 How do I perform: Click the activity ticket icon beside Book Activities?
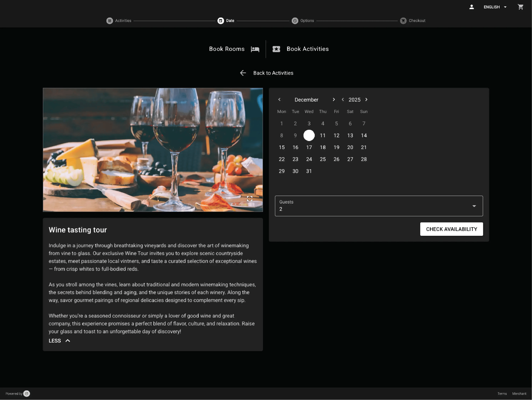[x=276, y=49]
